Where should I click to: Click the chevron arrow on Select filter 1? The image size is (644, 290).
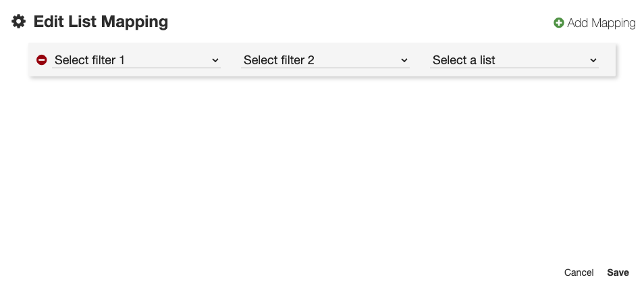pyautogui.click(x=215, y=60)
